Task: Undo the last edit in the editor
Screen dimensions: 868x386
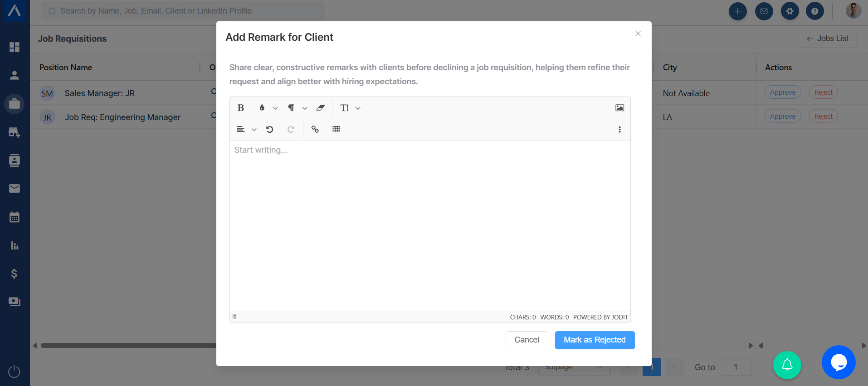Action: click(269, 130)
